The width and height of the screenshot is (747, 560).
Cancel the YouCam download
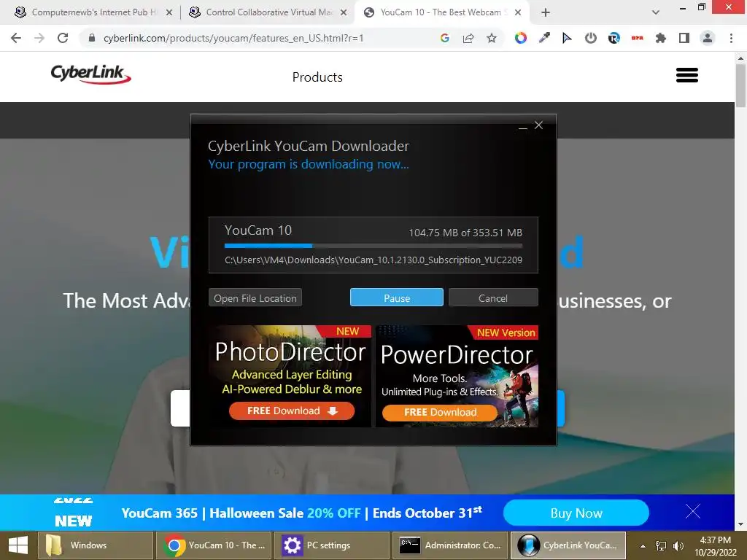(x=493, y=297)
